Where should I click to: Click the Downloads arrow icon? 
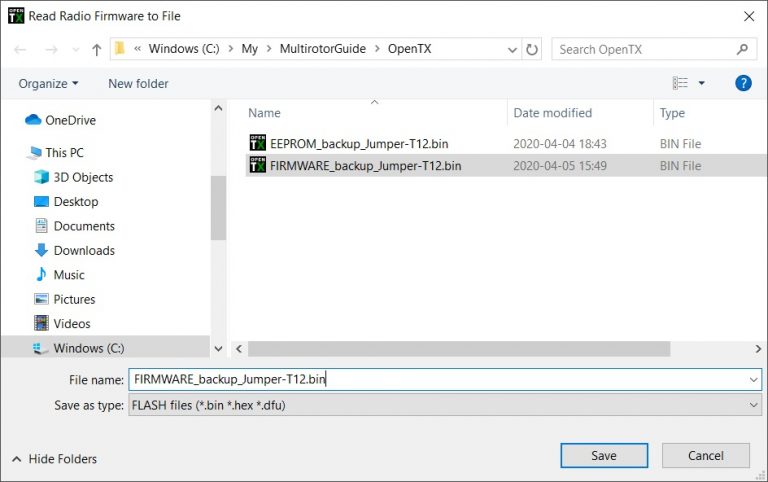pos(42,250)
